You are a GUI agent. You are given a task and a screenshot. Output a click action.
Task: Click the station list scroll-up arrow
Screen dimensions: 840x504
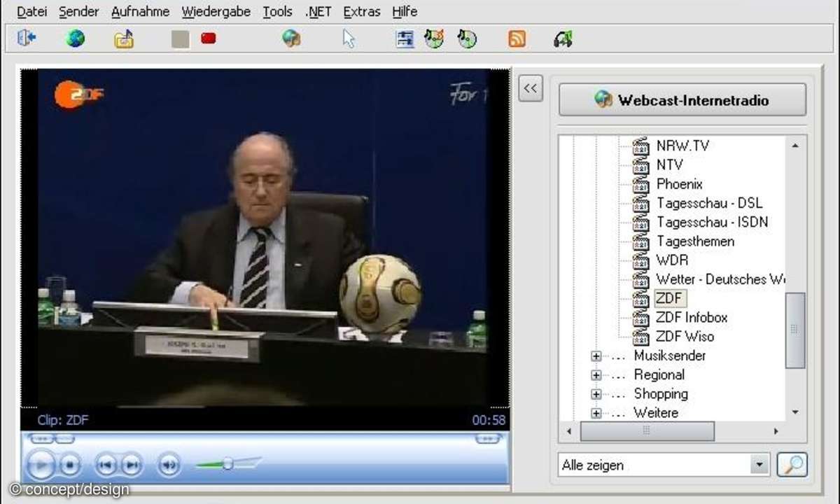click(x=795, y=146)
